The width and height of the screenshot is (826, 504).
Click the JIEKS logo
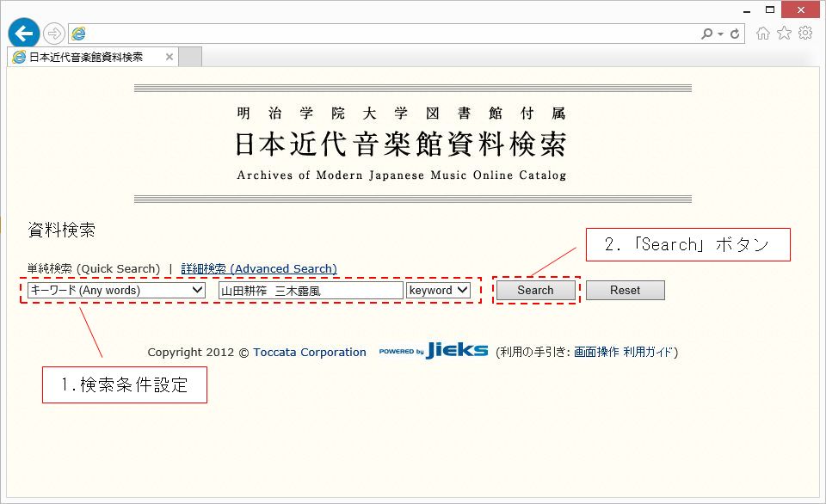pyautogui.click(x=456, y=351)
